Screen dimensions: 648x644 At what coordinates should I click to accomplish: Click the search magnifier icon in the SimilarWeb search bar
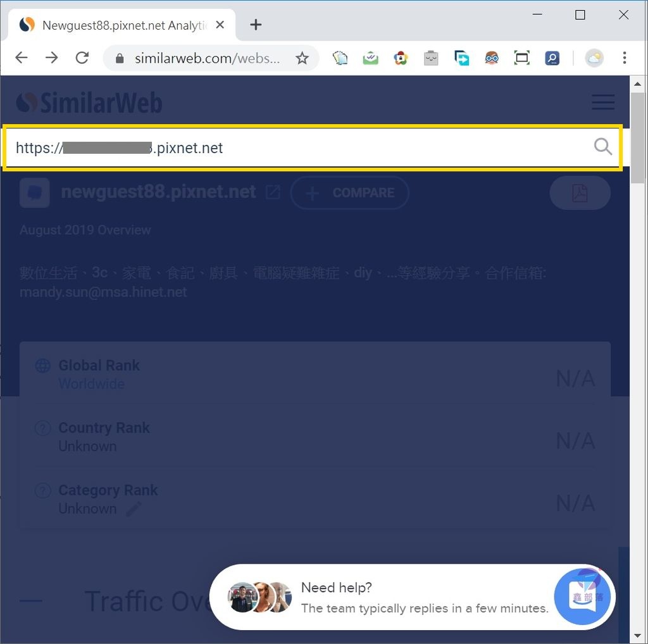(602, 147)
